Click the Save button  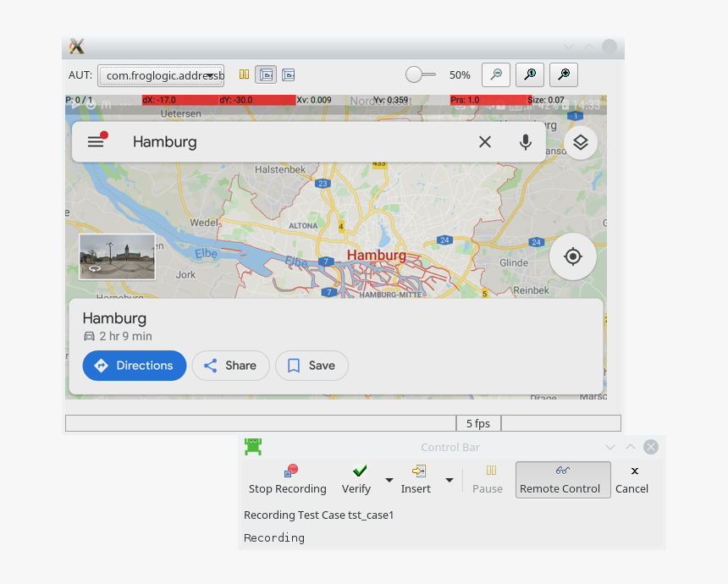point(312,366)
